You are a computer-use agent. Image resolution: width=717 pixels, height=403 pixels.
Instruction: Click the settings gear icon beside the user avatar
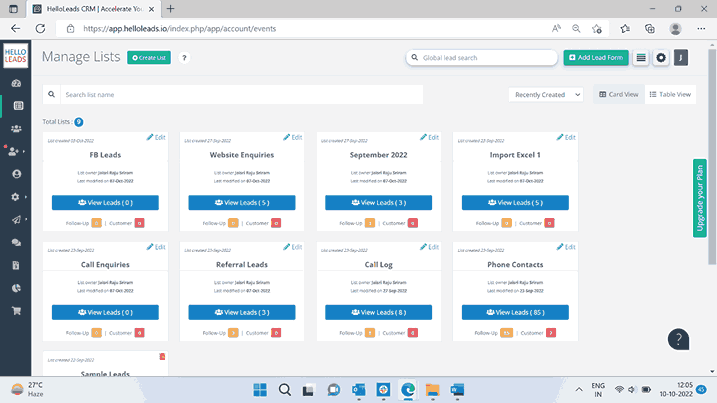pyautogui.click(x=661, y=58)
